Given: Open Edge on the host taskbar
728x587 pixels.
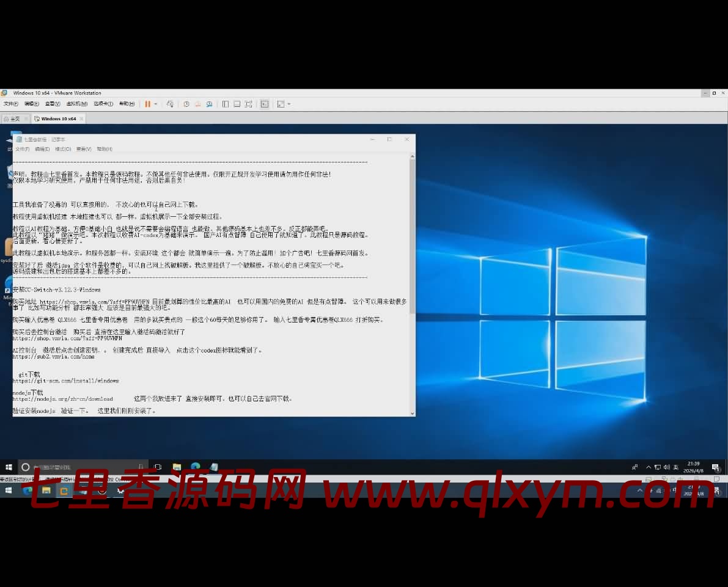Looking at the screenshot, I should 28,490.
